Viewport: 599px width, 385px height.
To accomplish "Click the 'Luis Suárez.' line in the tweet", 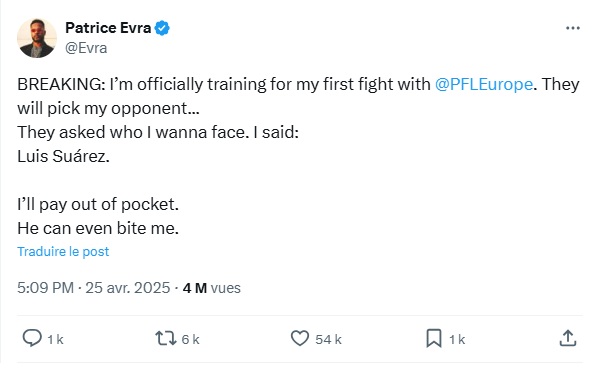I will (63, 156).
